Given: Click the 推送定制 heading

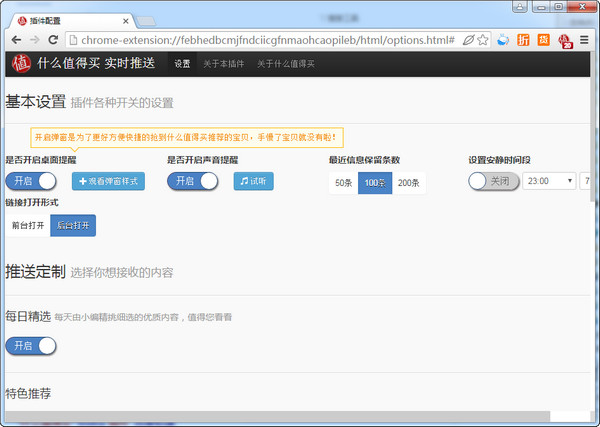Looking at the screenshot, I should pyautogui.click(x=36, y=272).
